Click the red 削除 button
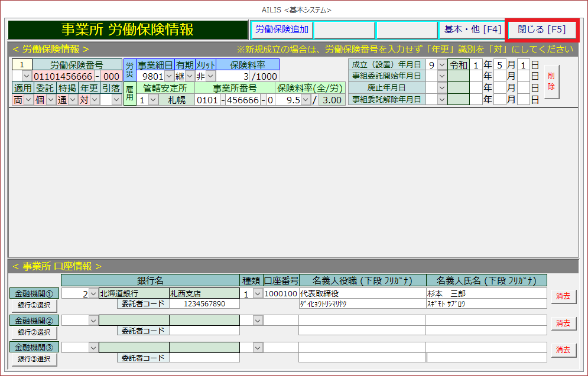This screenshot has height=376, width=588. 551,81
